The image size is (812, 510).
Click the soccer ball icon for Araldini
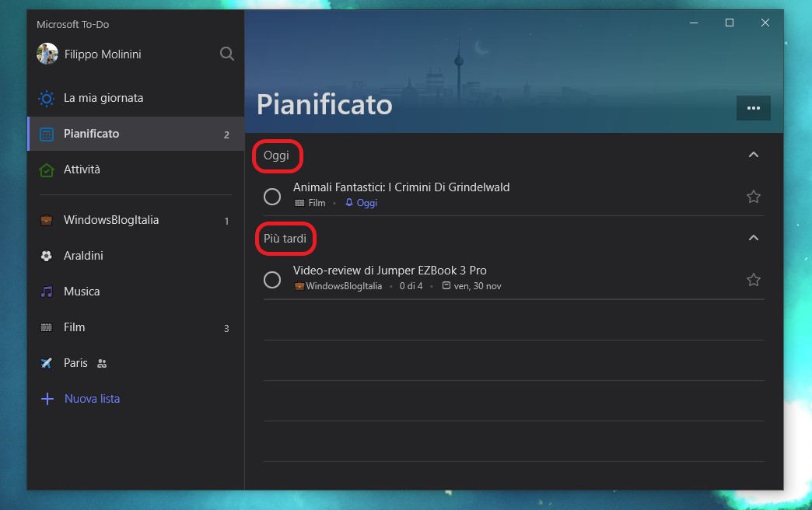[47, 256]
